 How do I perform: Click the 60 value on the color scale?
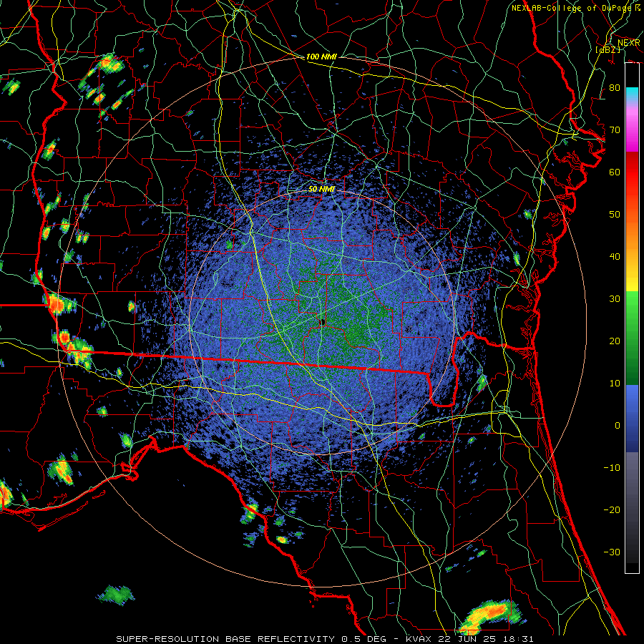coord(615,172)
